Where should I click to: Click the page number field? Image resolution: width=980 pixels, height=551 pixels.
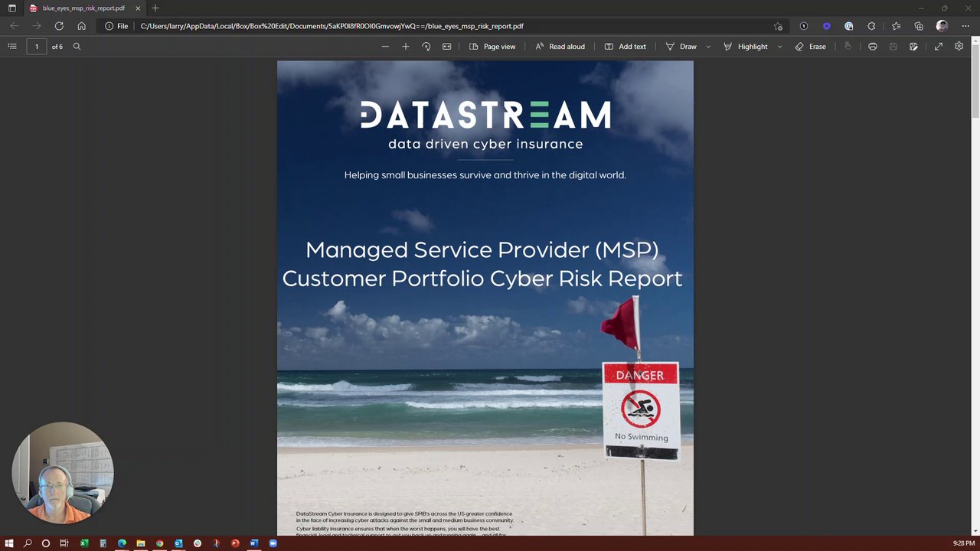[x=36, y=47]
